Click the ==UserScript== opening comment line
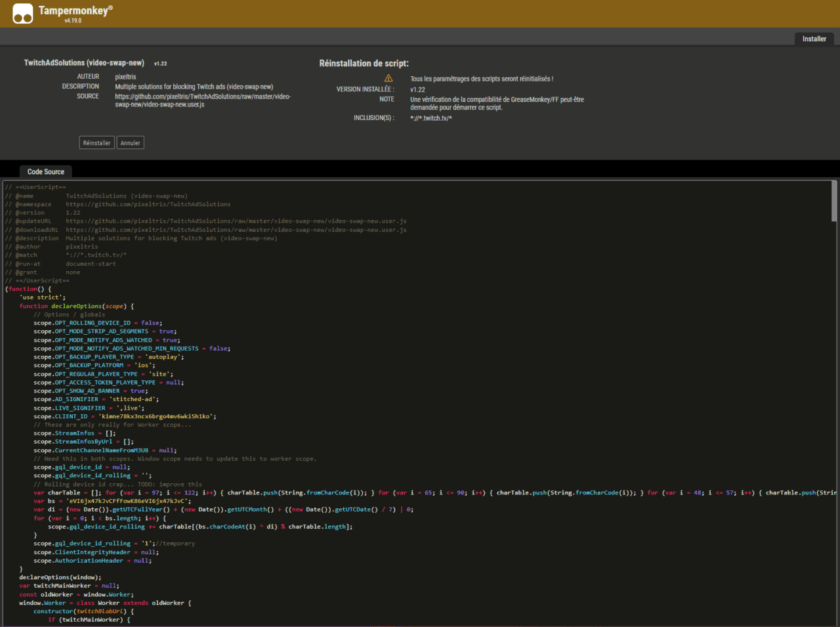 click(35, 187)
